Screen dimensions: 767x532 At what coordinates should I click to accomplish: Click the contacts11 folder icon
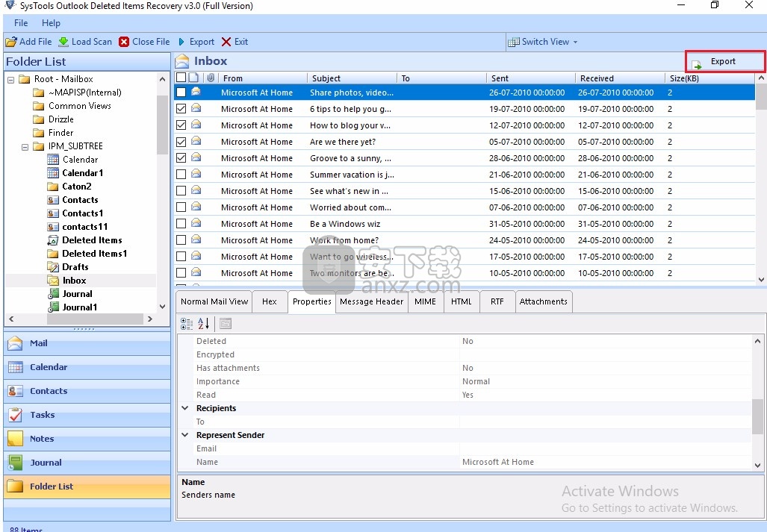(53, 227)
